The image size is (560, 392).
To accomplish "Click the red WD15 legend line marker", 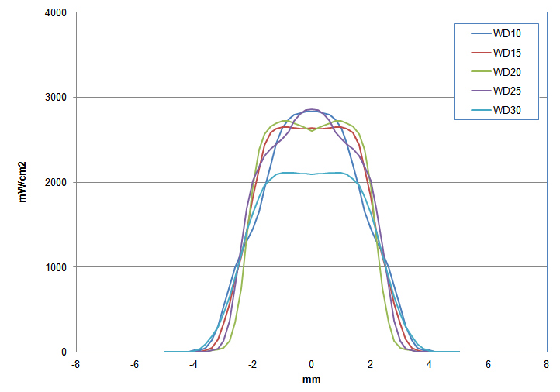I will [475, 53].
